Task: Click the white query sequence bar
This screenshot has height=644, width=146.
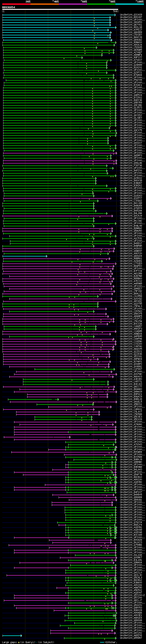Action: click(60, 10)
